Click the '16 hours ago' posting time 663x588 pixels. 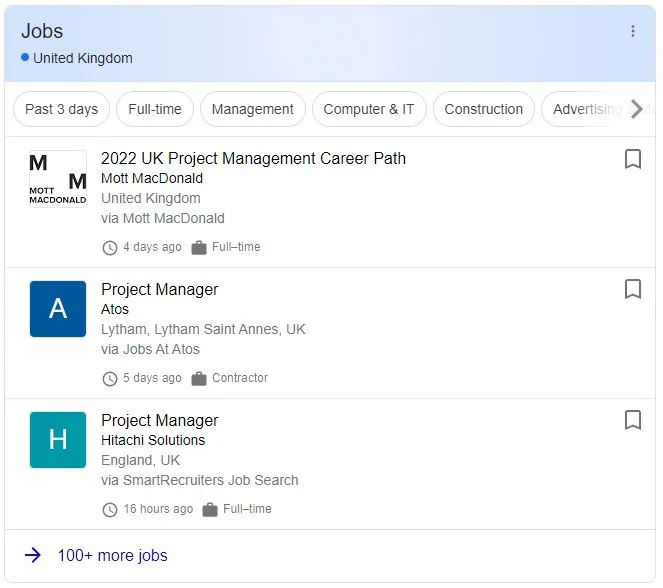(158, 509)
